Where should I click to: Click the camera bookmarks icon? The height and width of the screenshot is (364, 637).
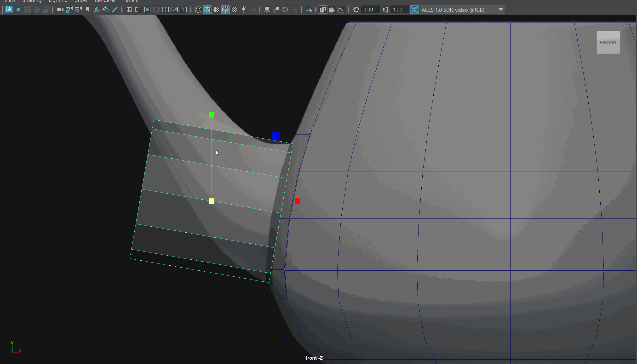coord(87,10)
